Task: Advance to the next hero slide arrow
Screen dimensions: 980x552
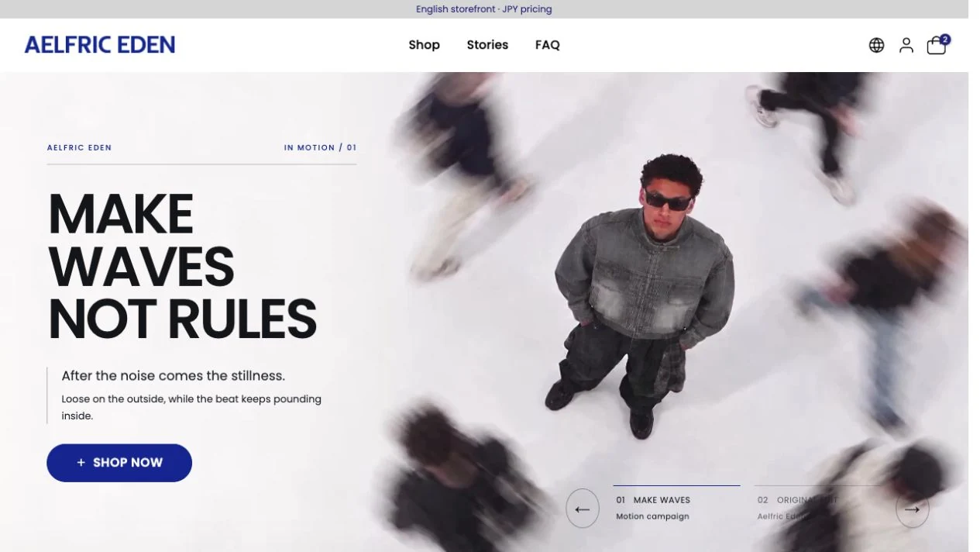Action: click(912, 509)
